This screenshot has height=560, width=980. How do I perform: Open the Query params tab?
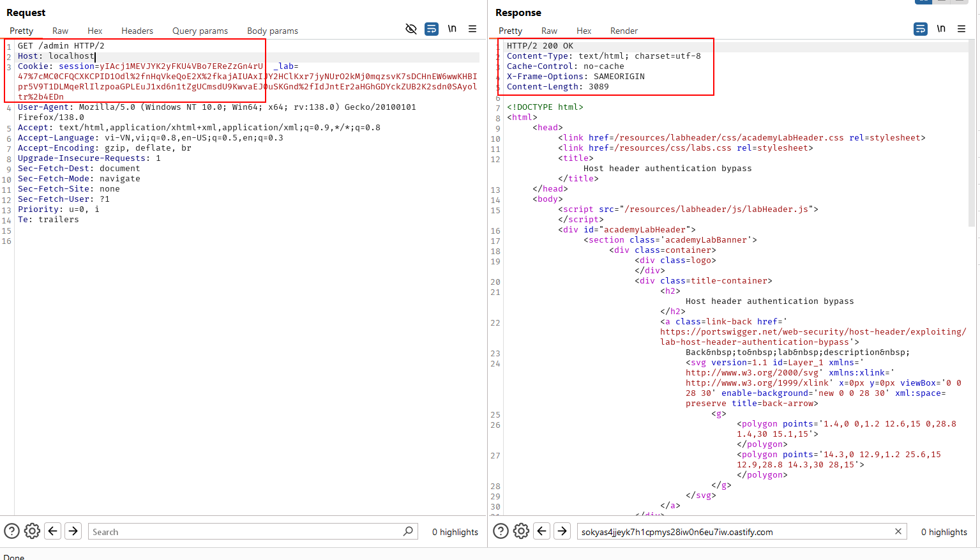click(x=200, y=31)
